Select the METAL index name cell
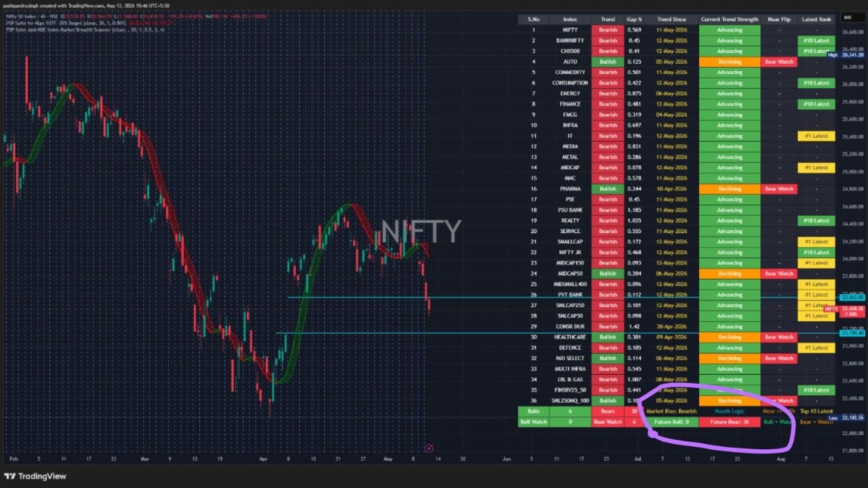 coord(570,157)
